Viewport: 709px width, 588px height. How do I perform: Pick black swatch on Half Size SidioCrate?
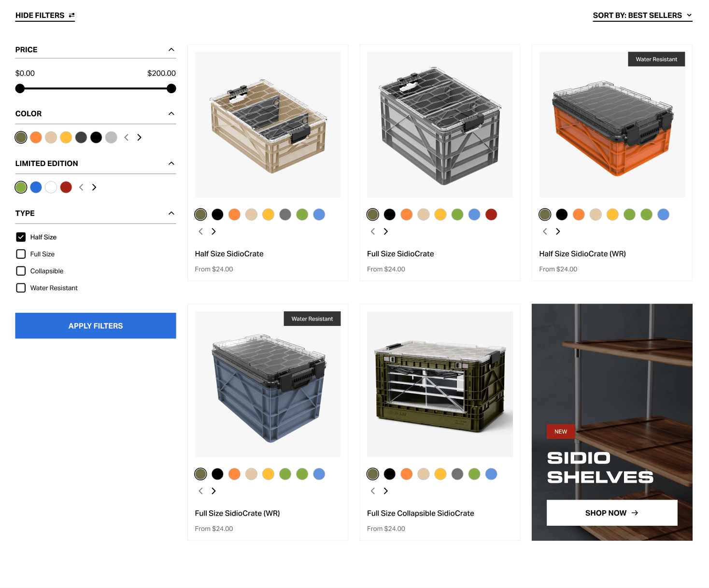(x=218, y=215)
